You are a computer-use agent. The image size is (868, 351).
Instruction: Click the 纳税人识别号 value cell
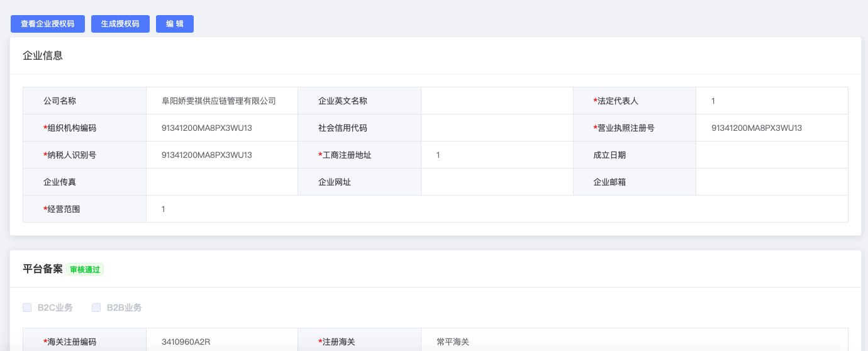(222, 155)
